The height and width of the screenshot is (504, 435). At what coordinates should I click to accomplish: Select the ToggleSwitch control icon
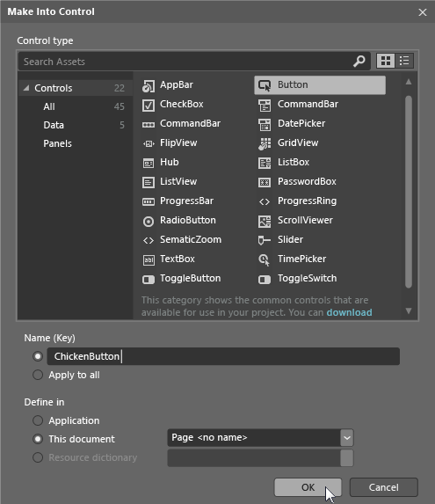click(x=265, y=280)
